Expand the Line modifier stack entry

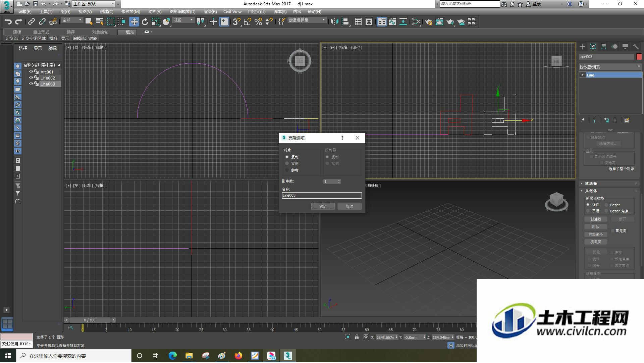pyautogui.click(x=583, y=75)
